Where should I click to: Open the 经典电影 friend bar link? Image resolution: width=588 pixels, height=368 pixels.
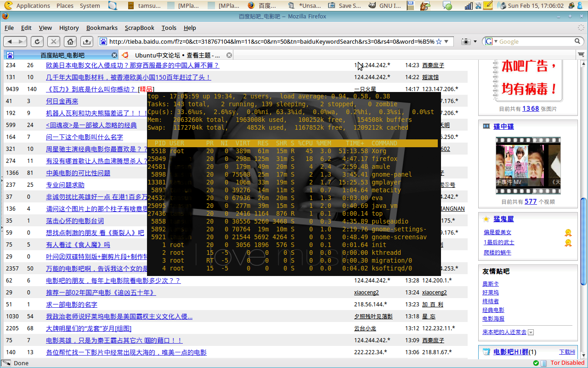(493, 310)
